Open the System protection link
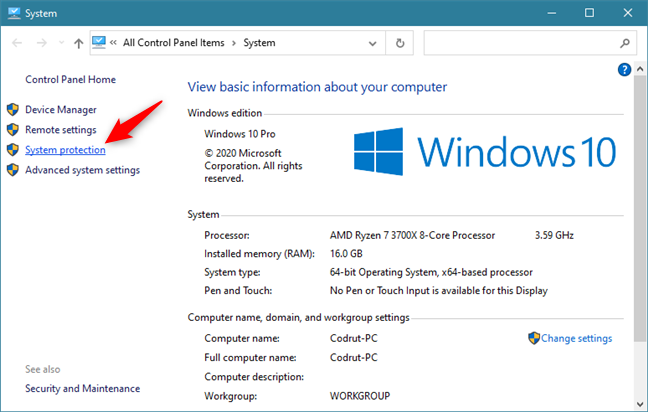This screenshot has height=412, width=648. pos(65,150)
